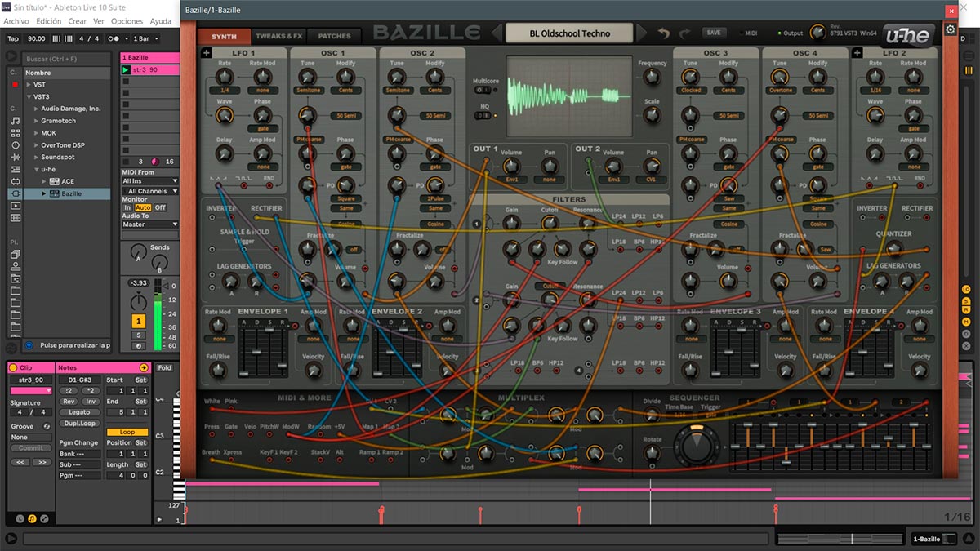Open the All Channels dropdown
The height and width of the screenshot is (551, 980).
[x=149, y=191]
